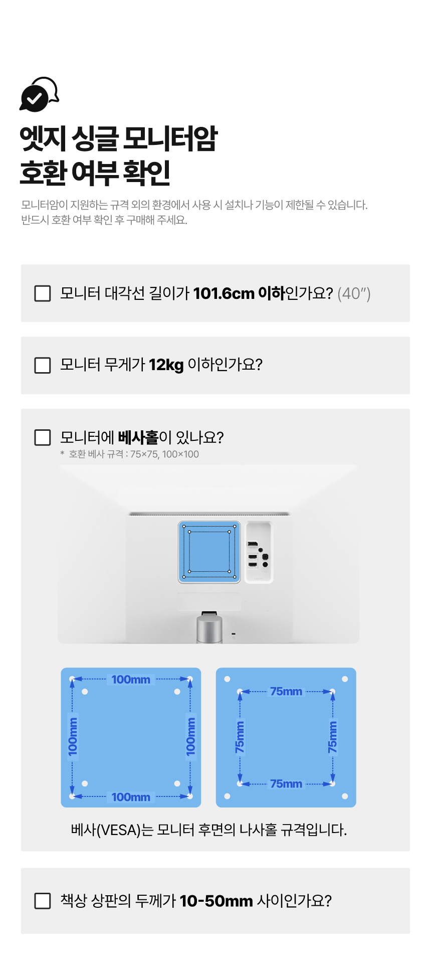Click the port panel on the monitor back
The height and width of the screenshot is (980, 431).
tap(259, 552)
